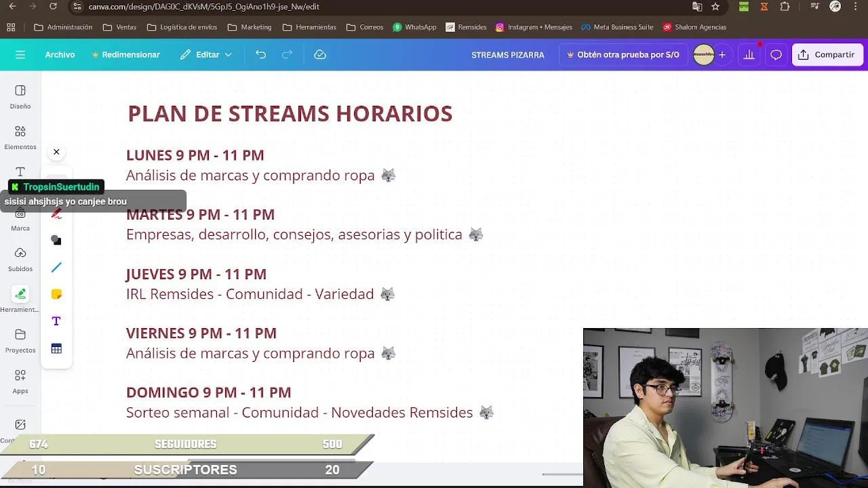The width and height of the screenshot is (868, 488).
Task: Open the analytics chart icon
Action: coord(749,55)
